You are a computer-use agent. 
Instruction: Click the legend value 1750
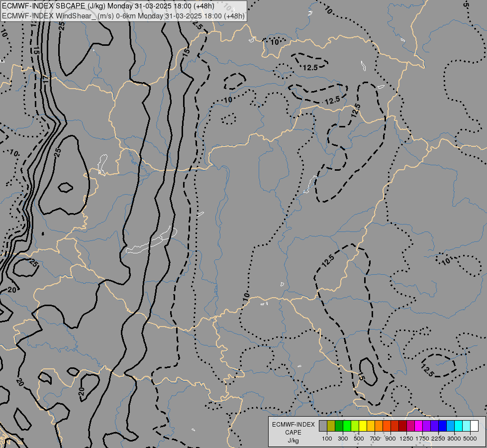(x=422, y=439)
